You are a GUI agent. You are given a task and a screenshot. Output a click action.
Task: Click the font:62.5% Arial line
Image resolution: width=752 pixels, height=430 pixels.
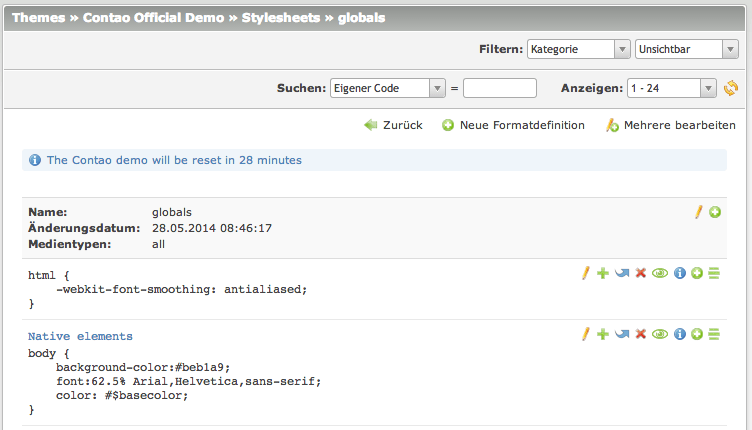pos(188,381)
